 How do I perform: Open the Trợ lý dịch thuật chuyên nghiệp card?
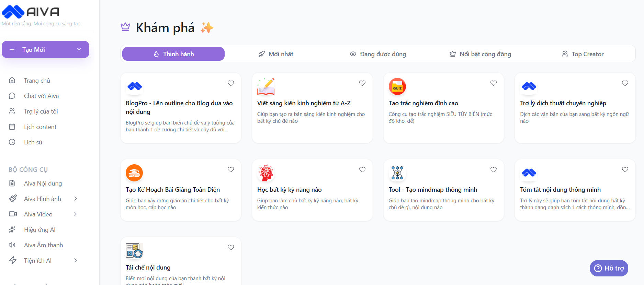pos(563,103)
